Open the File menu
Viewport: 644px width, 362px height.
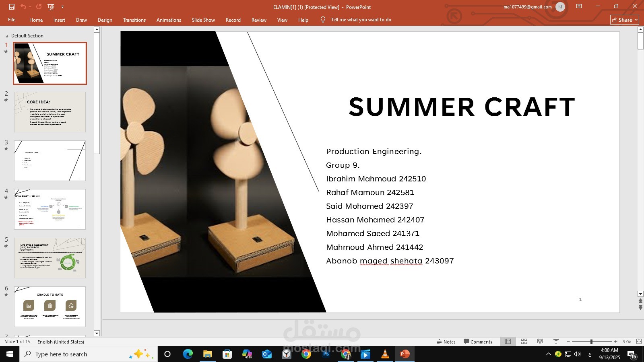(x=12, y=20)
